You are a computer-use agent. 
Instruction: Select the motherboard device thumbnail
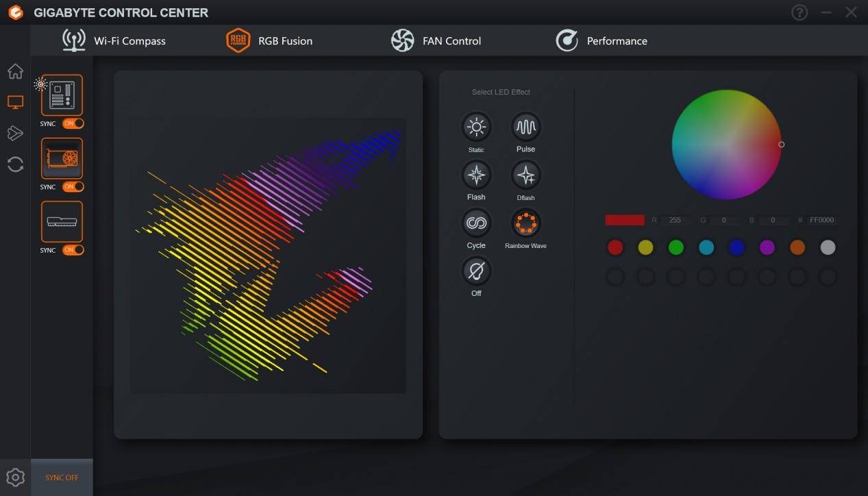[x=62, y=95]
